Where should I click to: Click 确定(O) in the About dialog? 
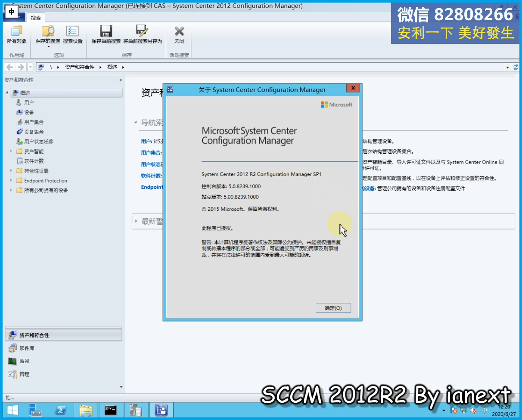coord(333,308)
